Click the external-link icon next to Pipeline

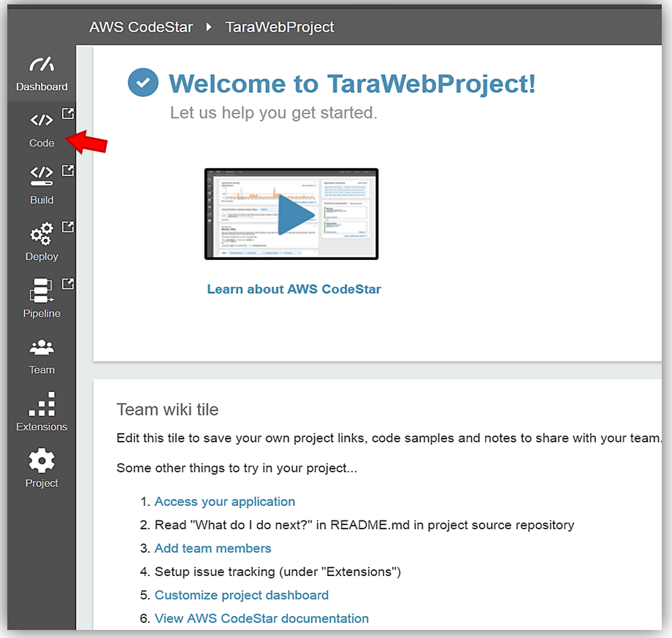coord(67,284)
